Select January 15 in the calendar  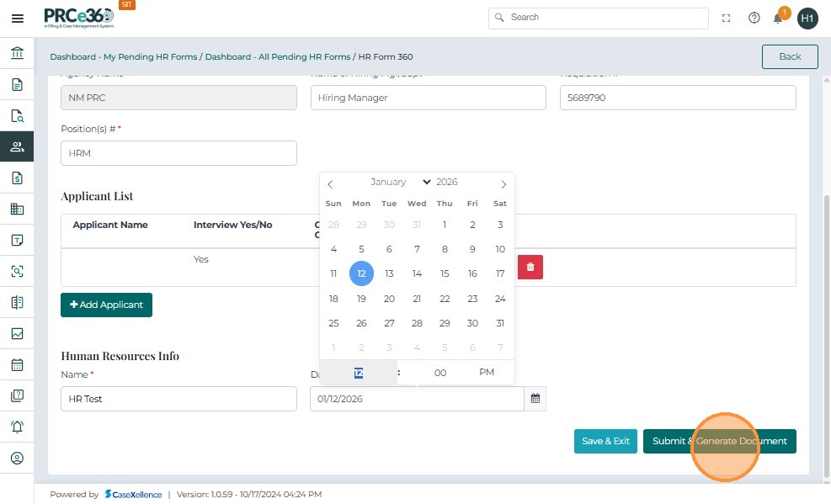tap(445, 273)
